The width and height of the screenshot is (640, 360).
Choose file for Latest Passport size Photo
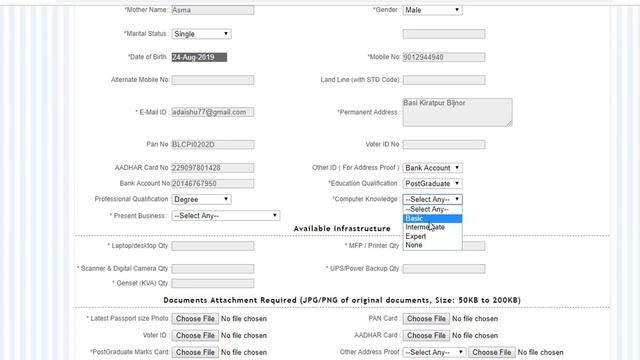195,319
